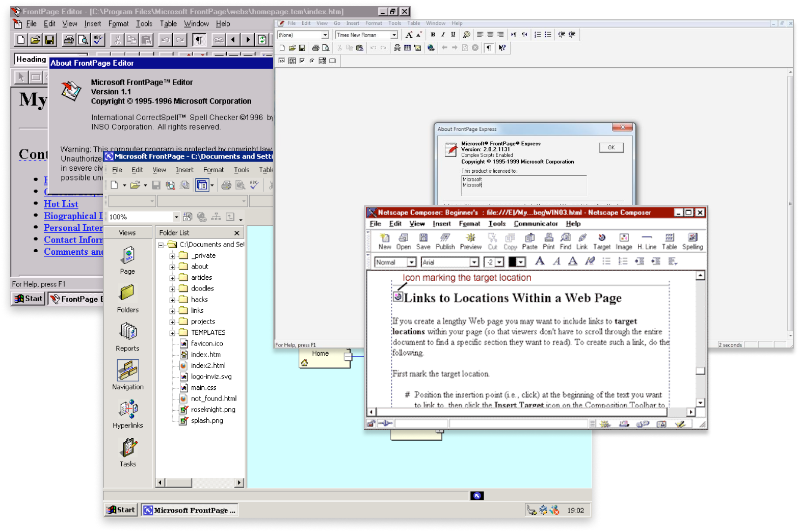Click right scroll arrow under Folder List
The width and height of the screenshot is (798, 532).
239,482
